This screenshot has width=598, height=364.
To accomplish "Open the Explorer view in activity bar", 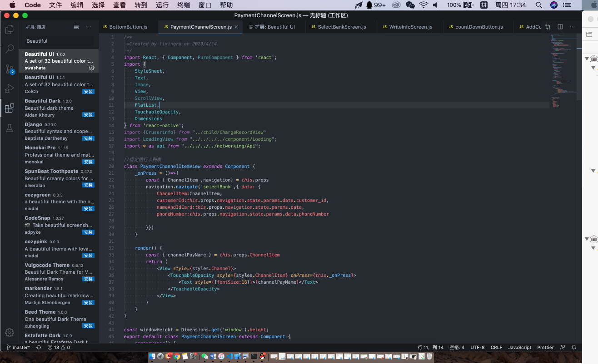I will [9, 30].
